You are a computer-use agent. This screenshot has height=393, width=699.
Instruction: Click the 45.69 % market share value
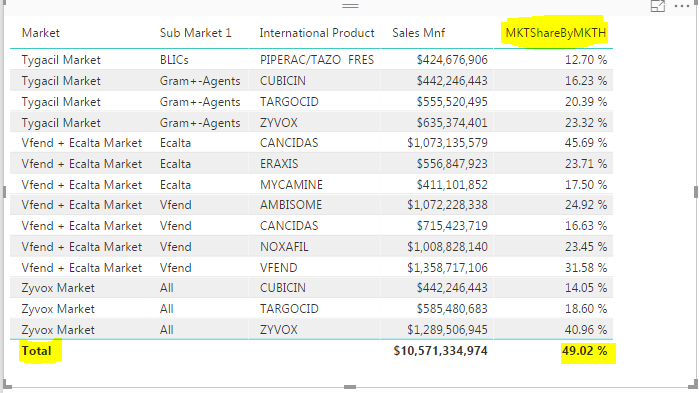coord(586,143)
